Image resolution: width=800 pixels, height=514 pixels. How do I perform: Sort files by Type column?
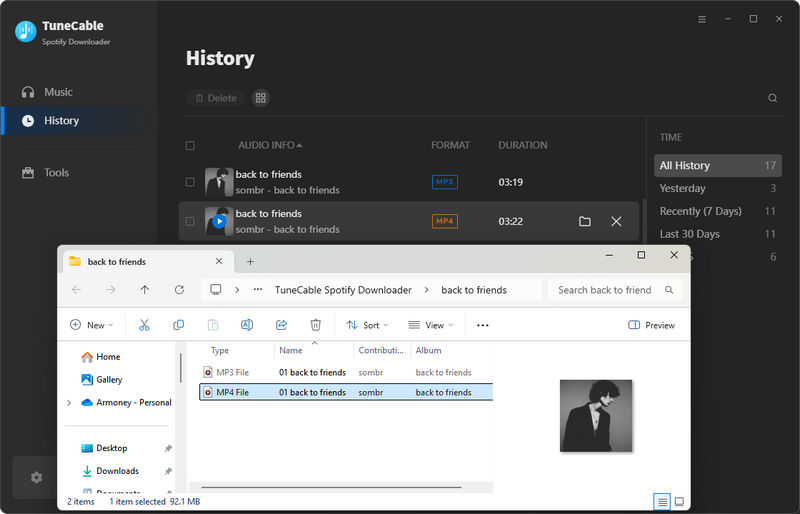tap(220, 351)
